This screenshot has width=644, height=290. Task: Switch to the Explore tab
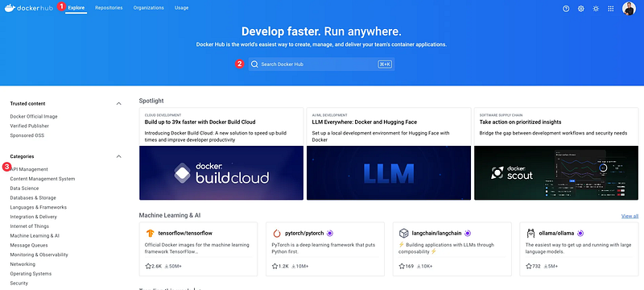(76, 8)
